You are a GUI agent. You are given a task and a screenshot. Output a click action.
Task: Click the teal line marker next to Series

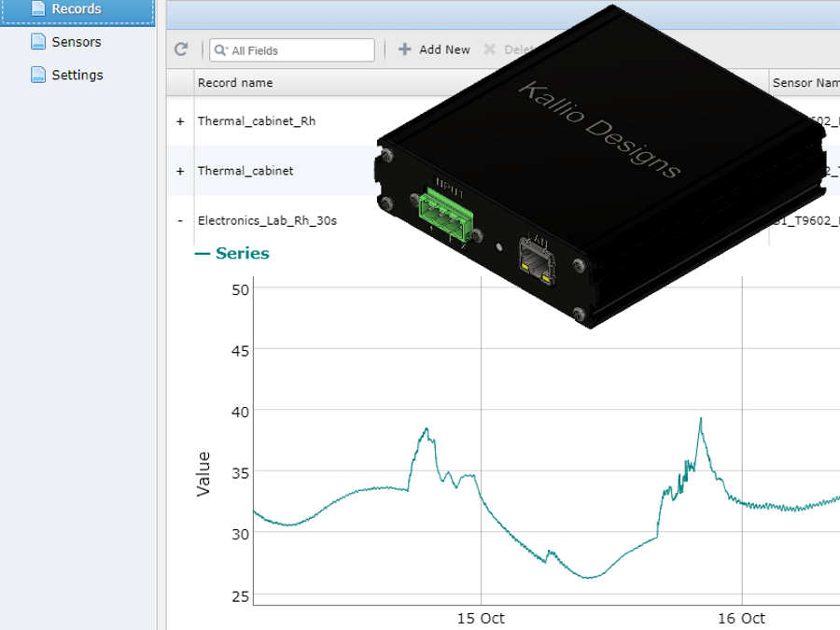(202, 252)
